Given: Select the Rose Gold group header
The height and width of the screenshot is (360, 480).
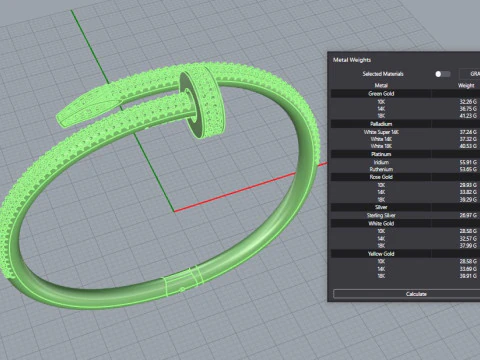Looking at the screenshot, I should pos(405,177).
